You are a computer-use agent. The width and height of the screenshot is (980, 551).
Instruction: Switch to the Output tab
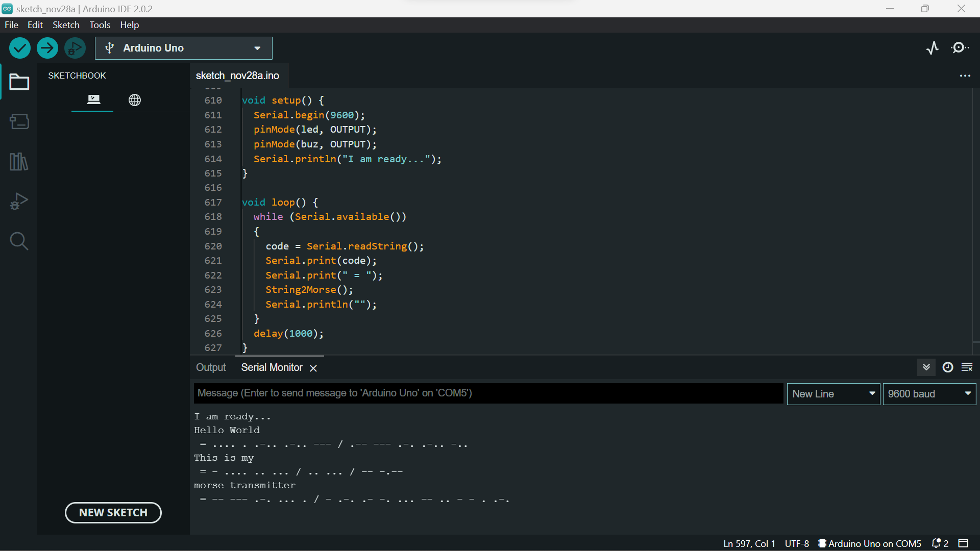pos(211,367)
